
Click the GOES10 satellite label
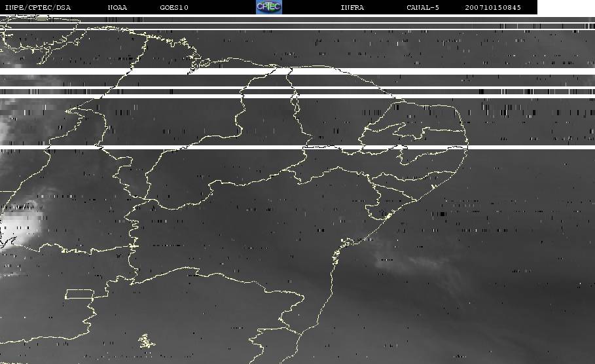pos(173,8)
